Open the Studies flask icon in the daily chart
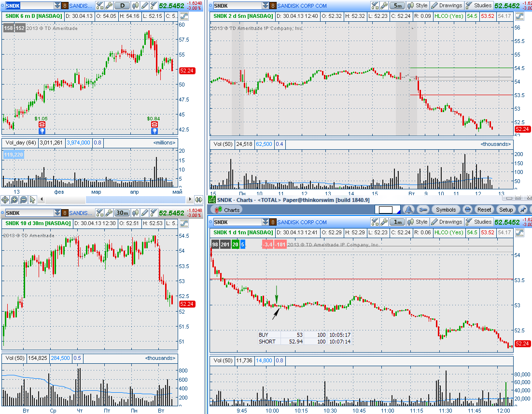Viewport: 532px width, 414px height. coord(154,5)
